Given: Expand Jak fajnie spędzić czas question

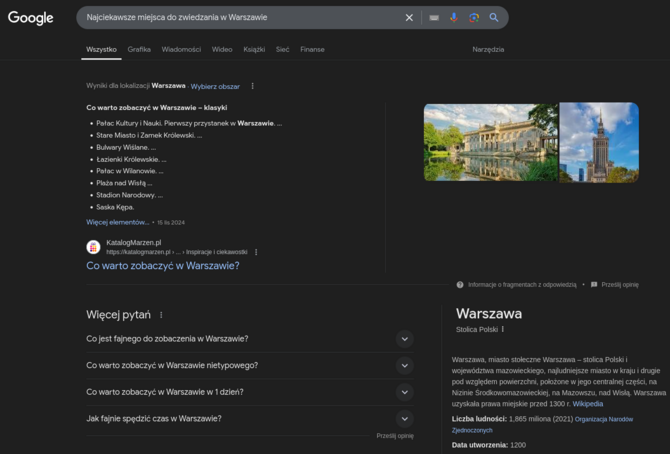Looking at the screenshot, I should click(x=250, y=419).
